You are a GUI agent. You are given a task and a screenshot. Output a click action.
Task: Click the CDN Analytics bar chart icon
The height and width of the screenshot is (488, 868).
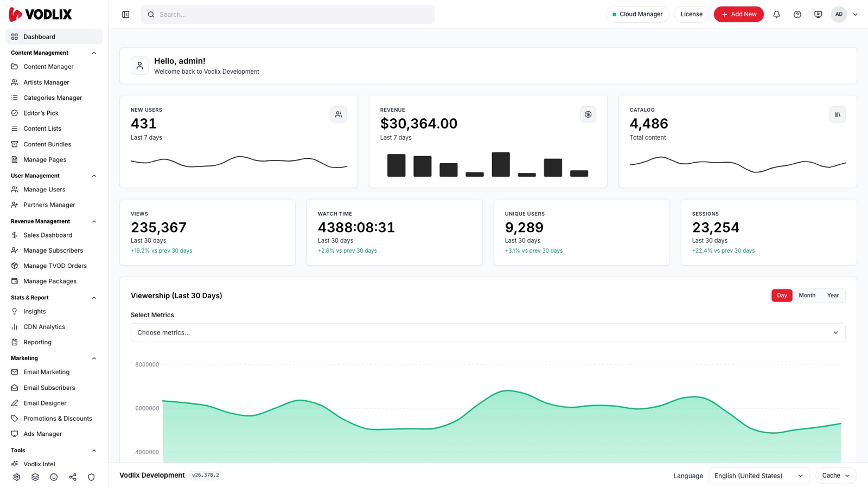pyautogui.click(x=15, y=327)
